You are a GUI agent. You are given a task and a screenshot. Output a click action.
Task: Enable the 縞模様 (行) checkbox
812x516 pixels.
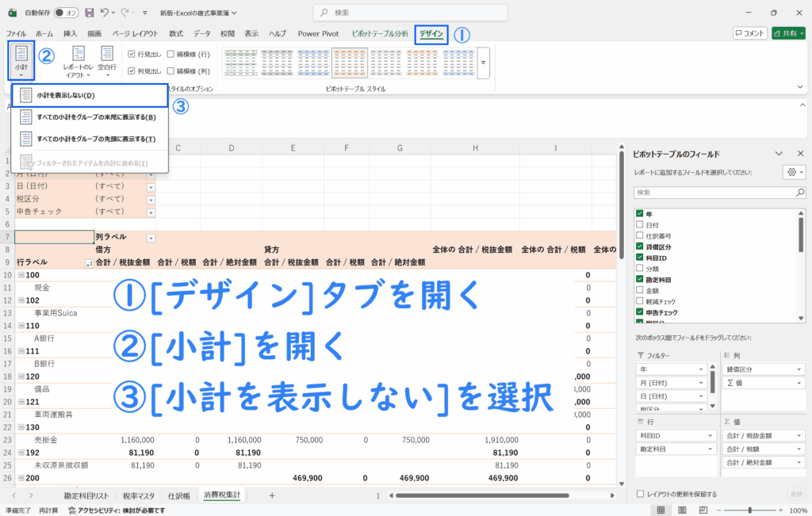tap(170, 54)
